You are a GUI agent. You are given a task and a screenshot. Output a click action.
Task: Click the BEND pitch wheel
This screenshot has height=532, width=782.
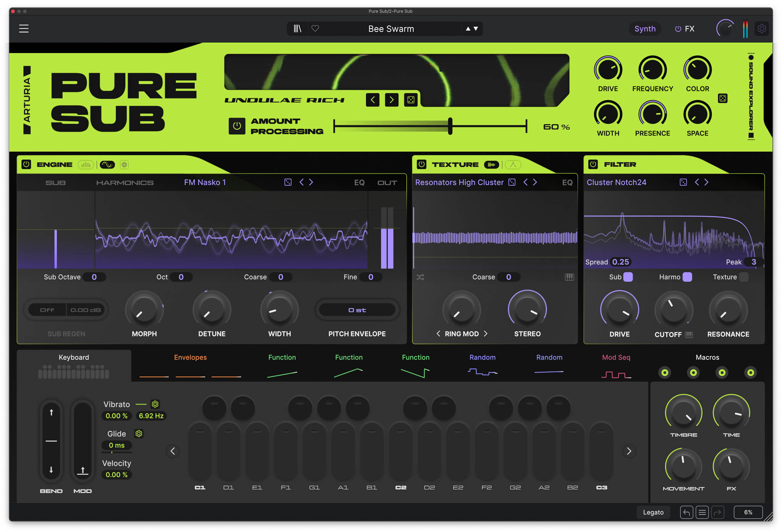(51, 441)
